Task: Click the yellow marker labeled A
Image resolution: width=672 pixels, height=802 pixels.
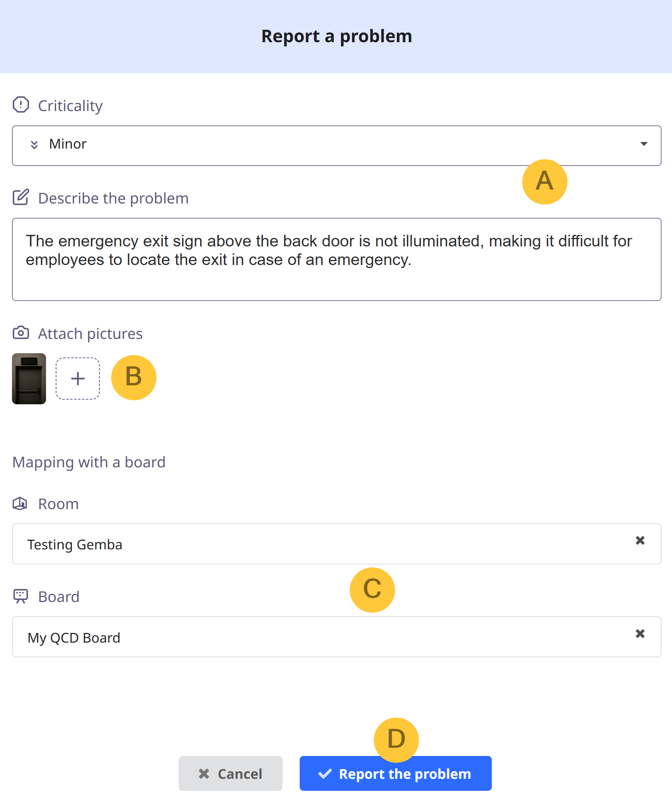Action: (544, 182)
